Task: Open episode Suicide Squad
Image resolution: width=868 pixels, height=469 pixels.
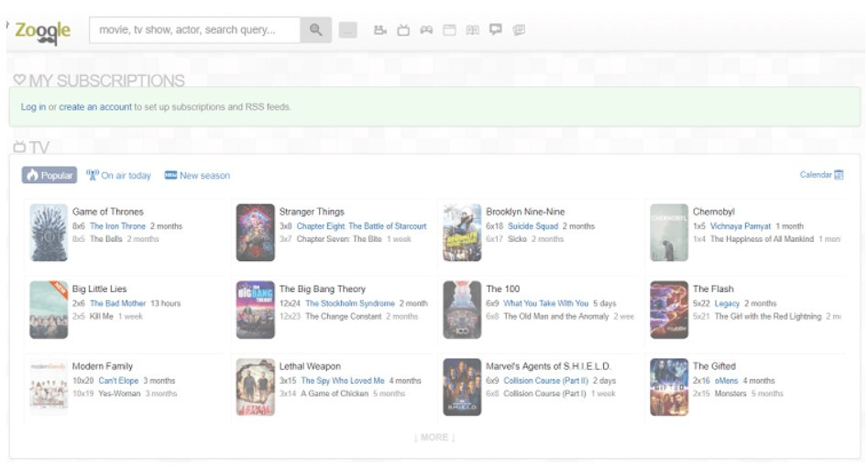Action: [x=533, y=226]
